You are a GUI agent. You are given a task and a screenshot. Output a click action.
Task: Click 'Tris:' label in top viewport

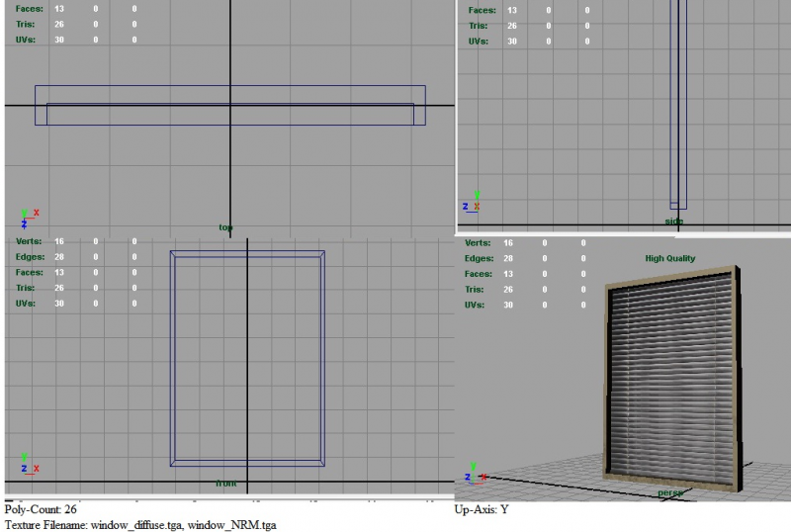coord(26,25)
